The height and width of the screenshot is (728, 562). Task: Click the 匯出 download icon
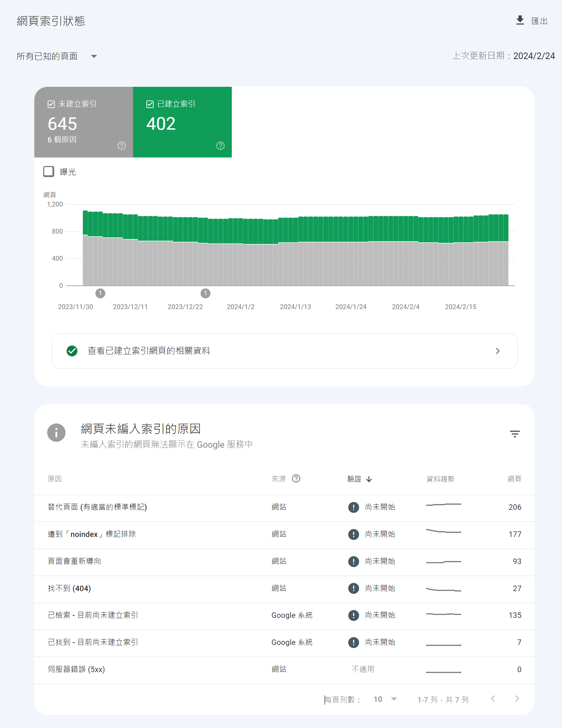click(x=520, y=21)
